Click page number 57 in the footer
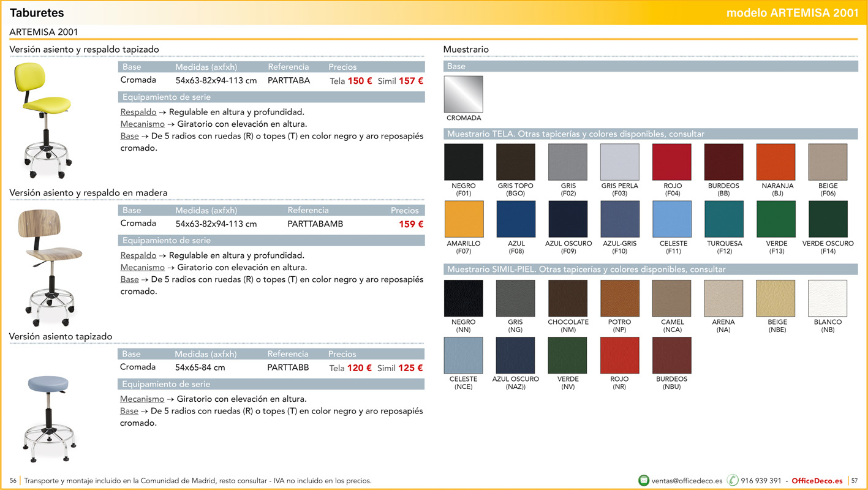 855,481
